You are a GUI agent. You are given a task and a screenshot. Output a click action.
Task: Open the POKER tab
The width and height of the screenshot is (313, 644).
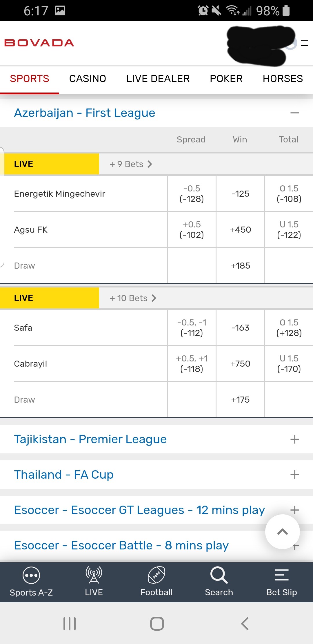226,79
